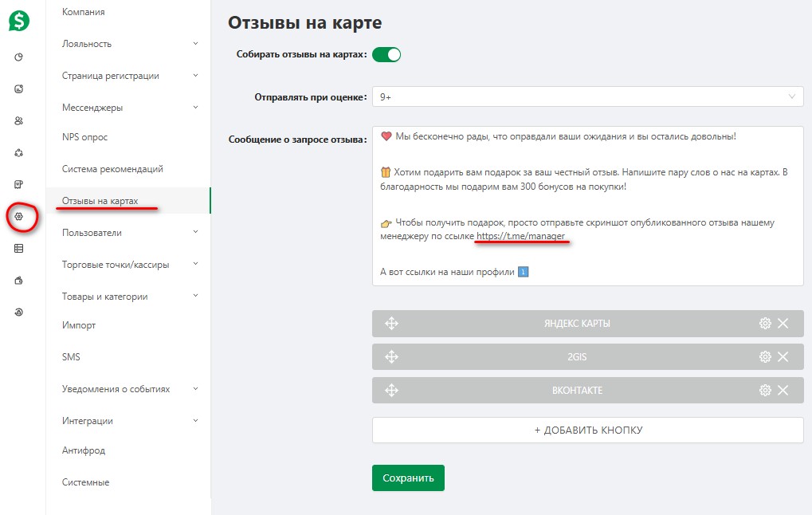Open the settings gear sidebar icon

(18, 217)
